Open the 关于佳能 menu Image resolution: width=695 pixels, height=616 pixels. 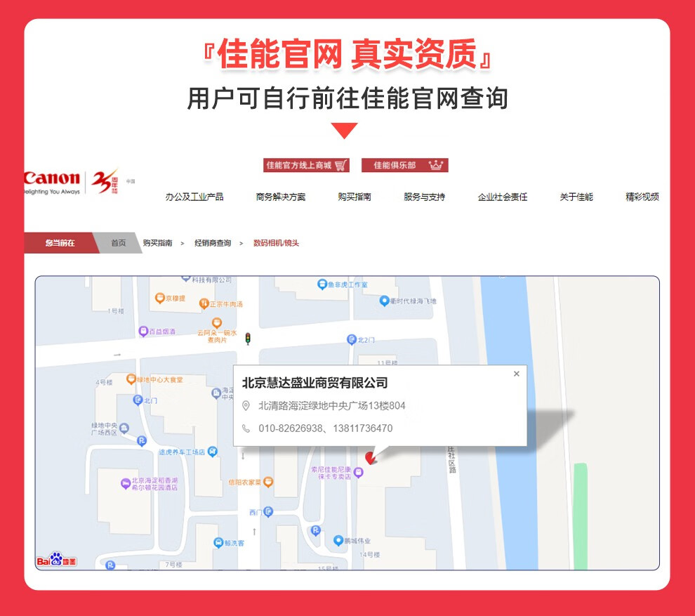click(576, 197)
